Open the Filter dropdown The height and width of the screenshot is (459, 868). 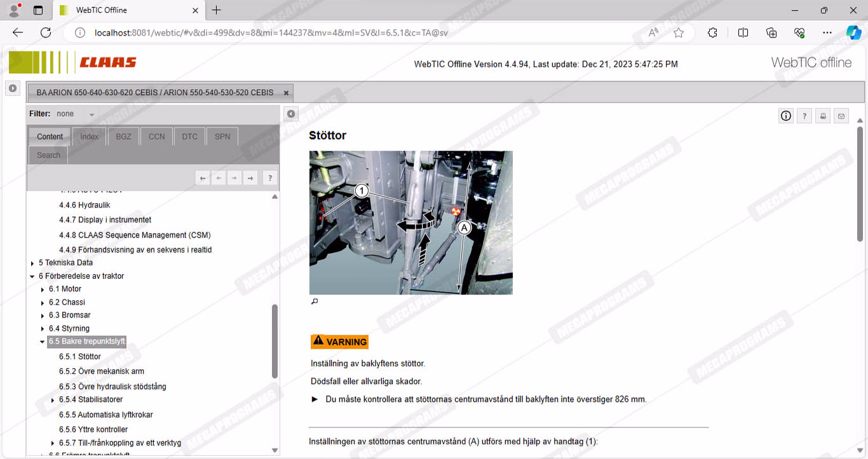tap(92, 114)
